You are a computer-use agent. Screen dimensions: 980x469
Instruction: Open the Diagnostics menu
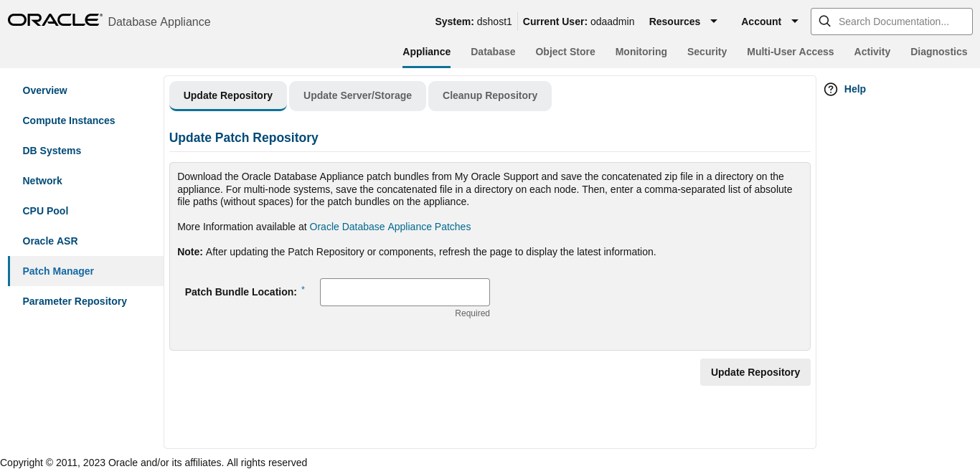coord(938,52)
